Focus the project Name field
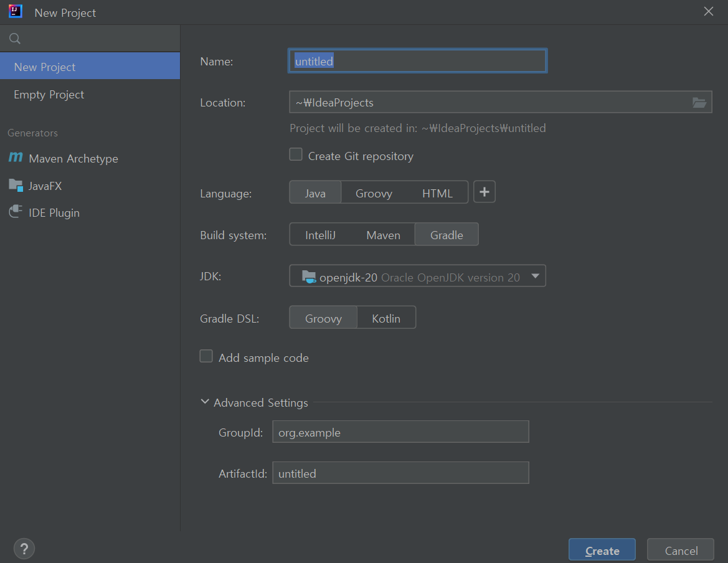The width and height of the screenshot is (728, 563). [x=417, y=61]
